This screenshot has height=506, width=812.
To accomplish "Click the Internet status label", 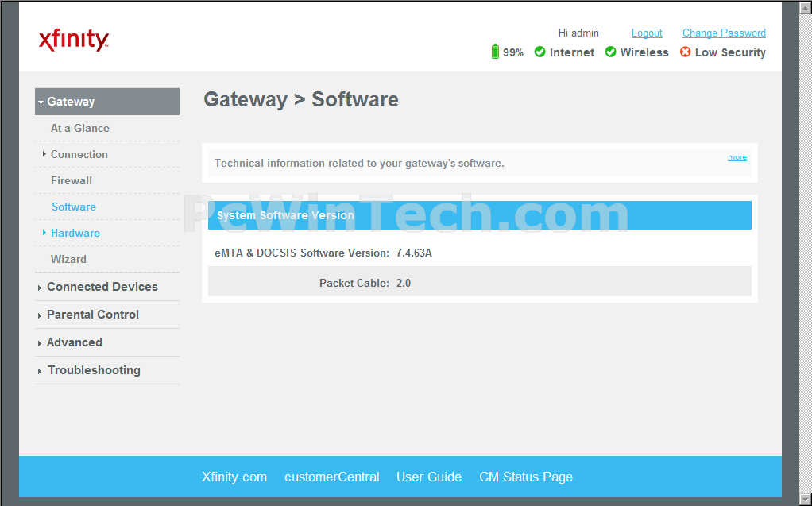I will [x=572, y=52].
